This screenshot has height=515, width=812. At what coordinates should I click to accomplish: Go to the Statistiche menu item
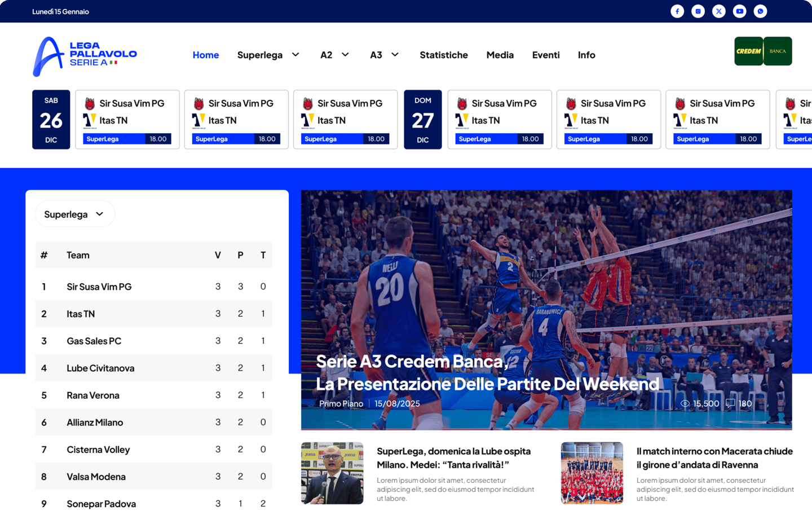444,55
